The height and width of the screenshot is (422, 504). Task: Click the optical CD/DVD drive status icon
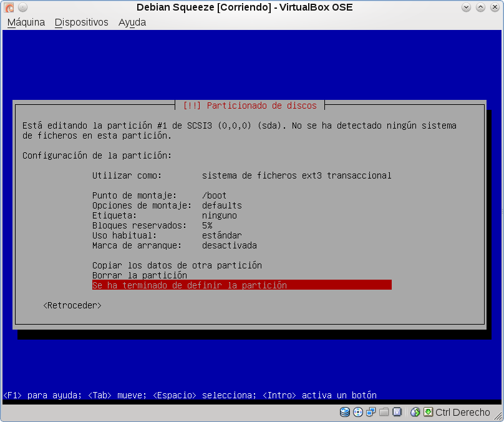358,412
